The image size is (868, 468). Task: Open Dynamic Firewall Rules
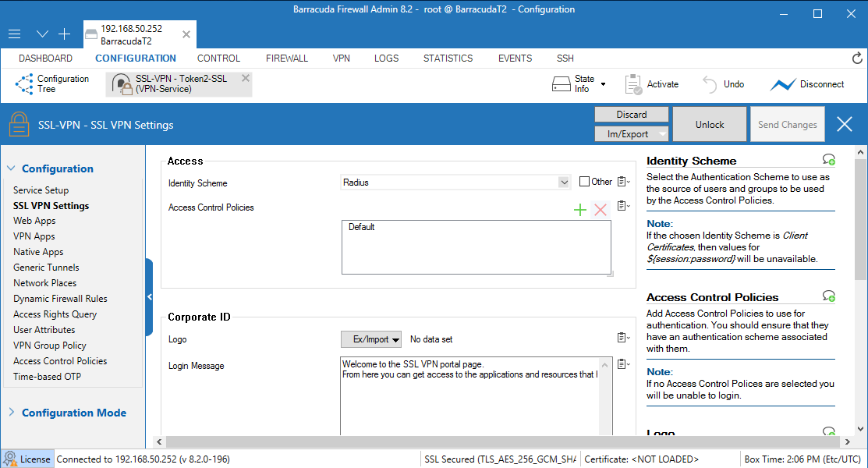pyautogui.click(x=60, y=298)
